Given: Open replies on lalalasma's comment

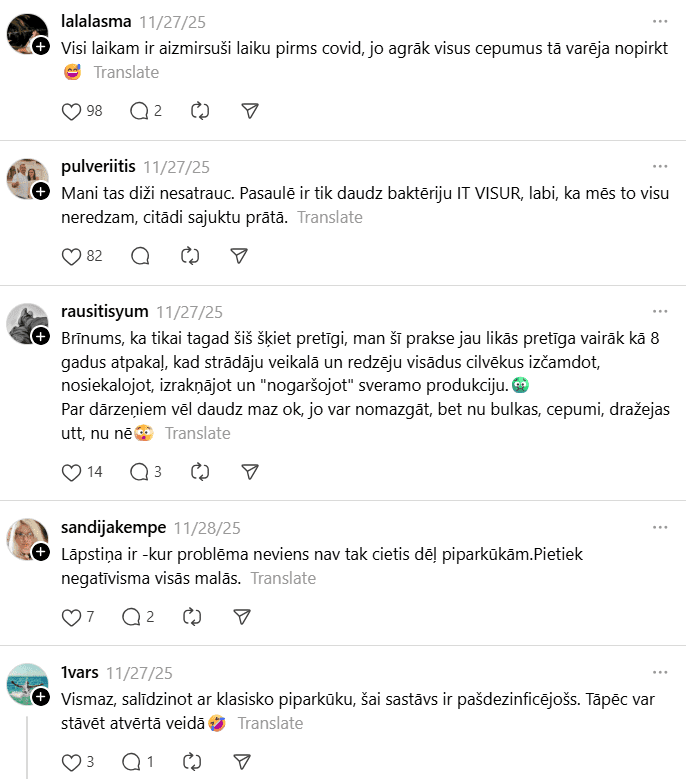Looking at the screenshot, I should click(139, 111).
